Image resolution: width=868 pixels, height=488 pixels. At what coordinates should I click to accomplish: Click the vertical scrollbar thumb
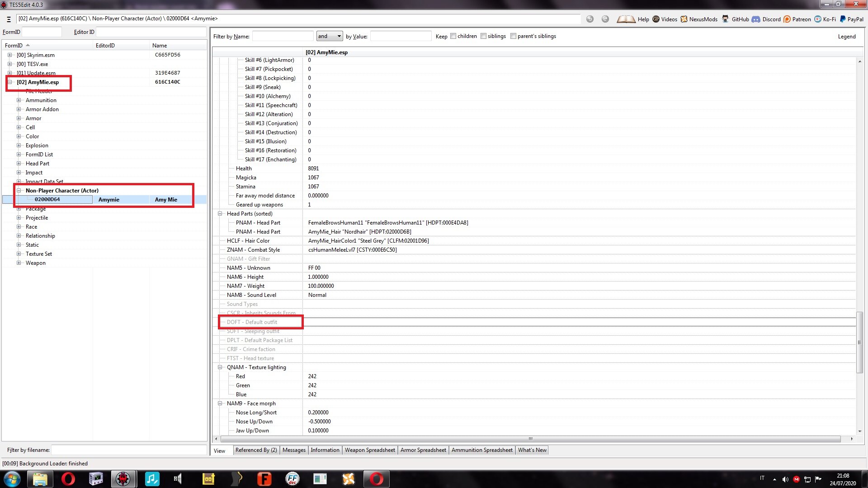coord(859,342)
